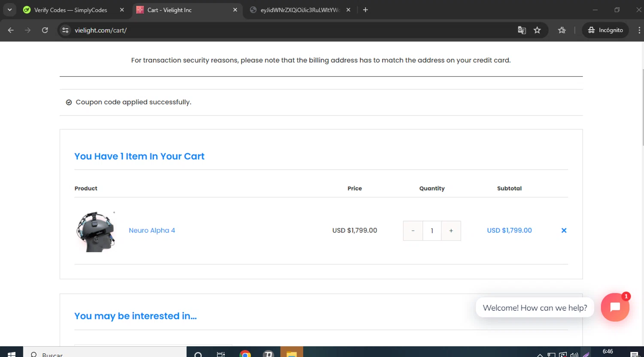Image resolution: width=644 pixels, height=357 pixels.
Task: Click the 'You may be interested in...' heading
Action: (x=135, y=316)
